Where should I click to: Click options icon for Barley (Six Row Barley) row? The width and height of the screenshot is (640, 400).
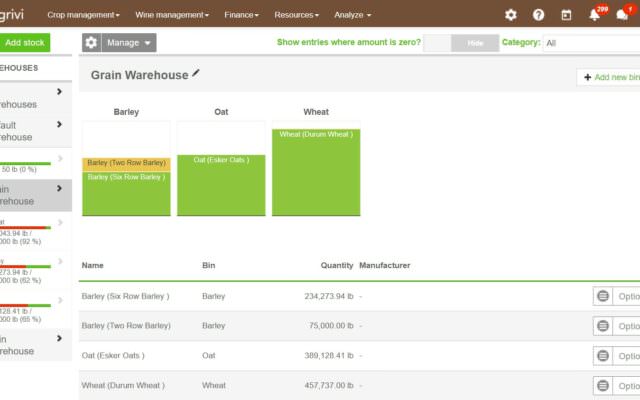coord(603,296)
